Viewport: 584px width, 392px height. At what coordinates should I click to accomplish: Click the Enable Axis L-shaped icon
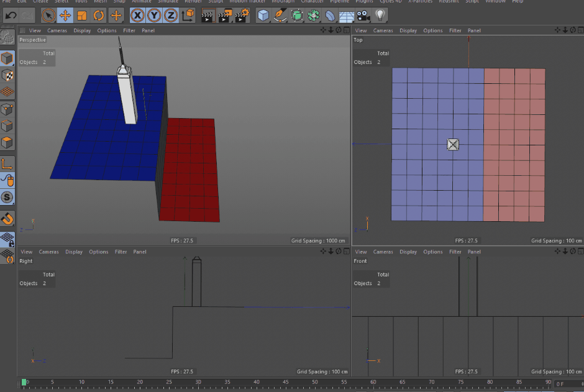click(x=7, y=164)
